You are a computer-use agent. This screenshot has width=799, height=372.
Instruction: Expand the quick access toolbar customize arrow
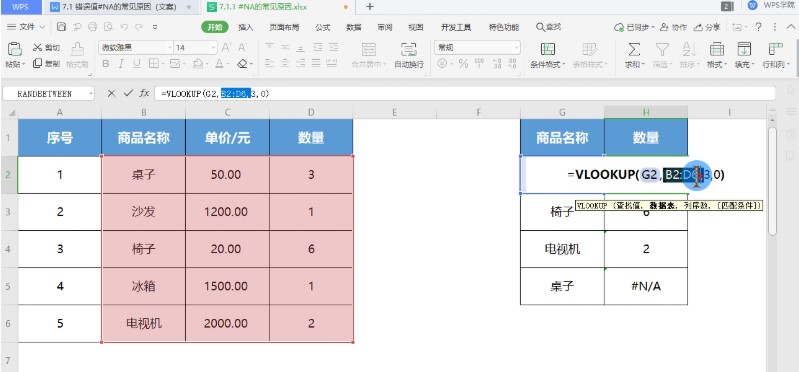(155, 27)
